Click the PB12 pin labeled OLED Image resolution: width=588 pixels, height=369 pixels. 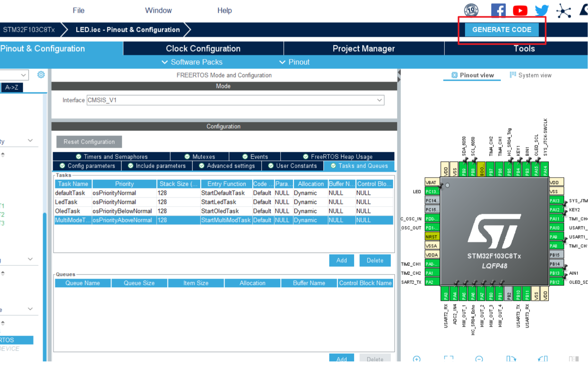pos(556,282)
